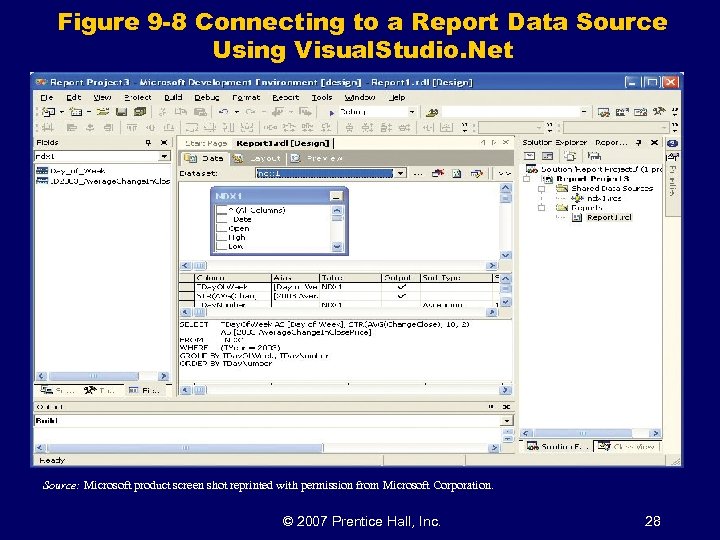Click the pin icon of the Fields panel
This screenshot has width=720, height=540.
coord(148,143)
